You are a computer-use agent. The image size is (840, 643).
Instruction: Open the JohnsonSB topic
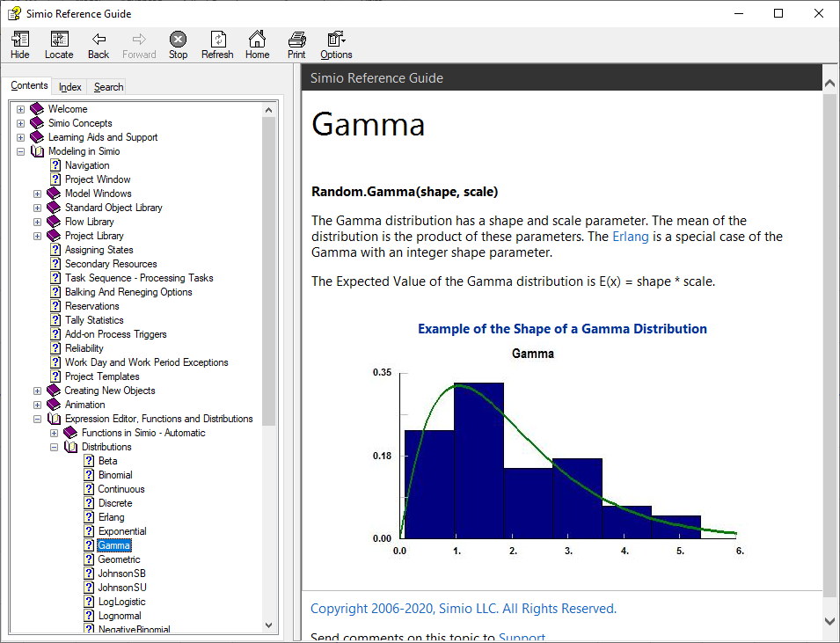[121, 574]
